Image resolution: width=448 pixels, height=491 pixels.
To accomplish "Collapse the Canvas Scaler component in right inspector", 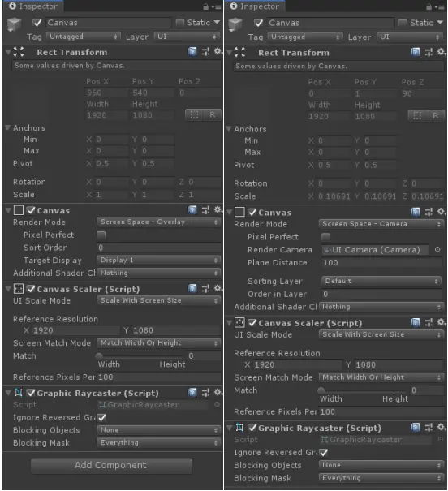I will 230,323.
